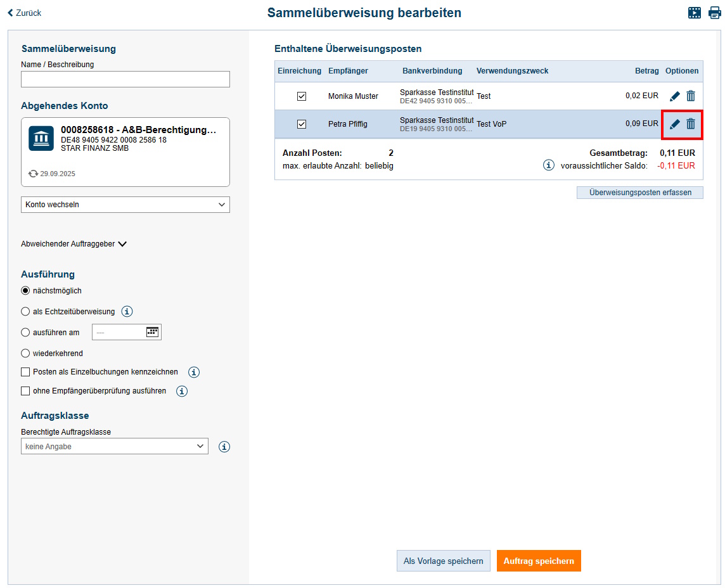Viewport: 725px width, 588px height.
Task: Delete the Monika Muster posting via trash icon
Action: 691,96
